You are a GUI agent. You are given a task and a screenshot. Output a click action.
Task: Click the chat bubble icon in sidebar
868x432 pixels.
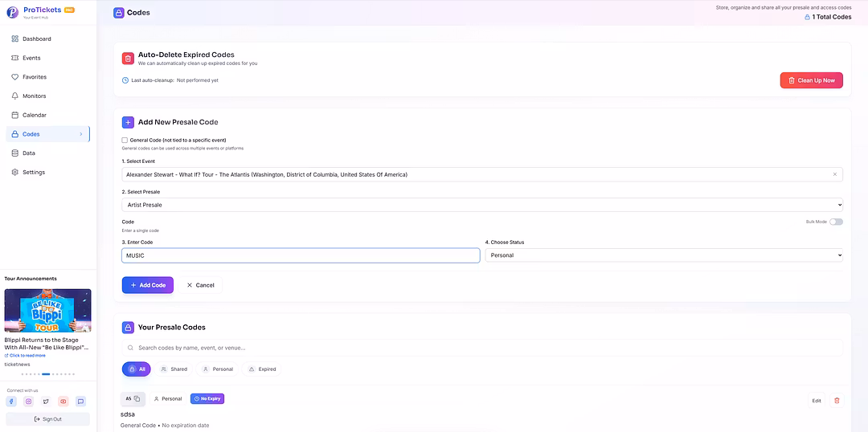point(80,401)
